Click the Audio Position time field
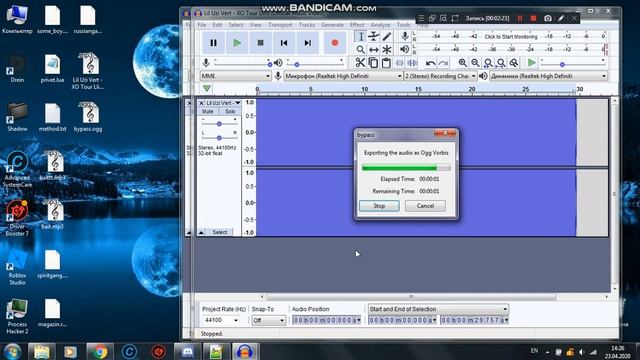640x360 pixels. (327, 320)
